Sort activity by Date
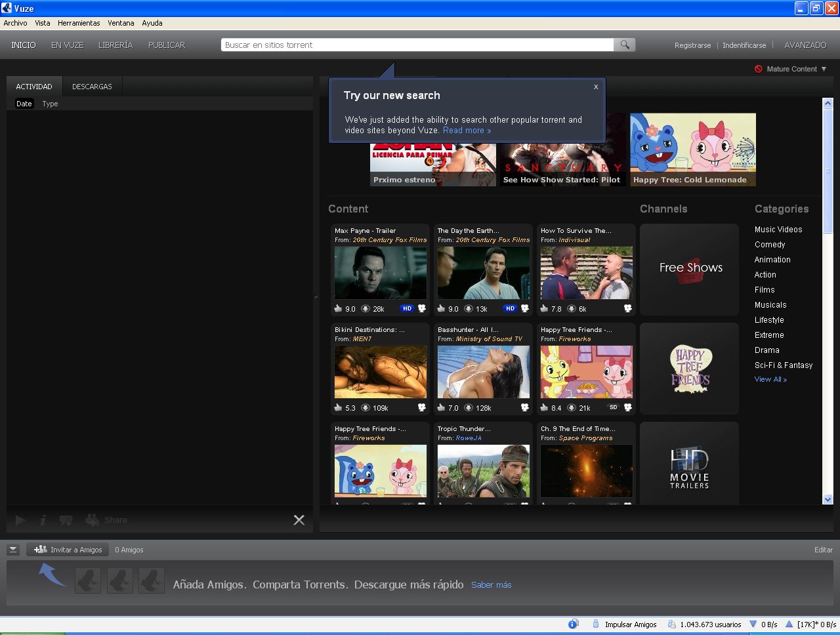Viewport: 840px width, 635px height. pos(24,104)
